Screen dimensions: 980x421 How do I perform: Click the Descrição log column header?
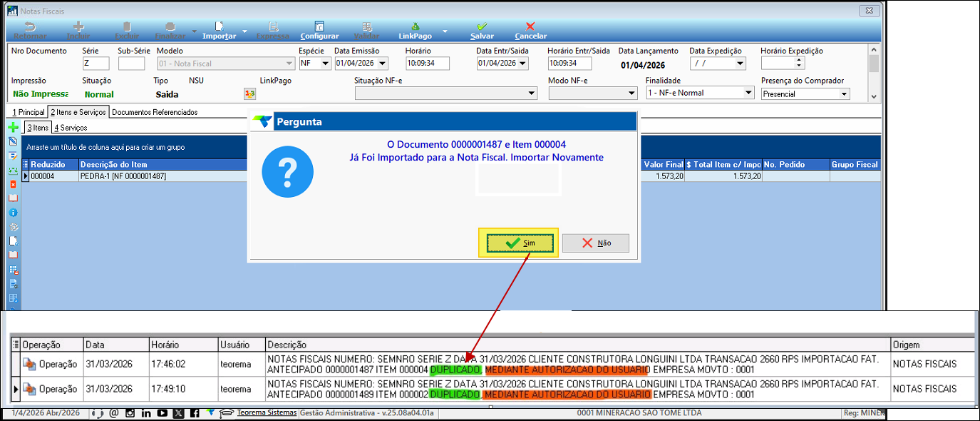578,345
